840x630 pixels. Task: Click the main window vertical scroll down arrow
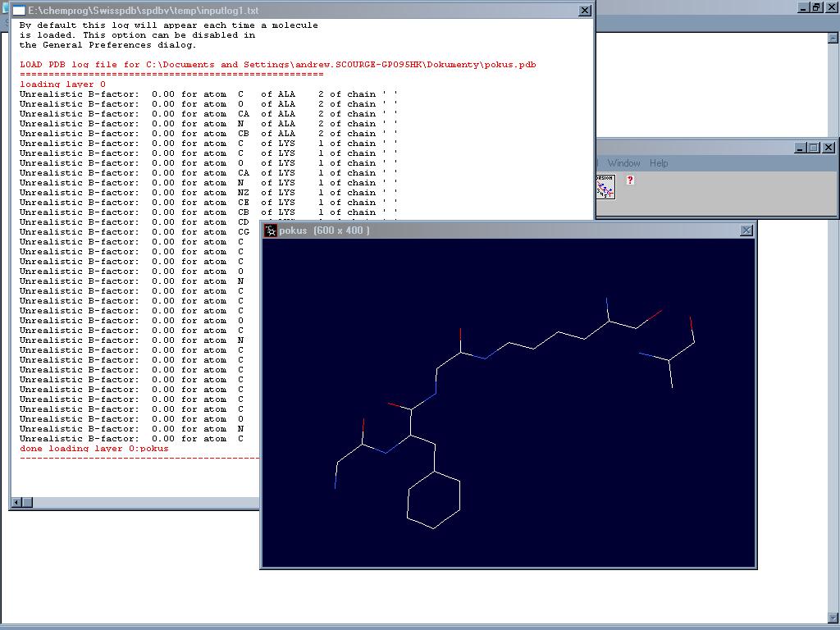pos(833,618)
